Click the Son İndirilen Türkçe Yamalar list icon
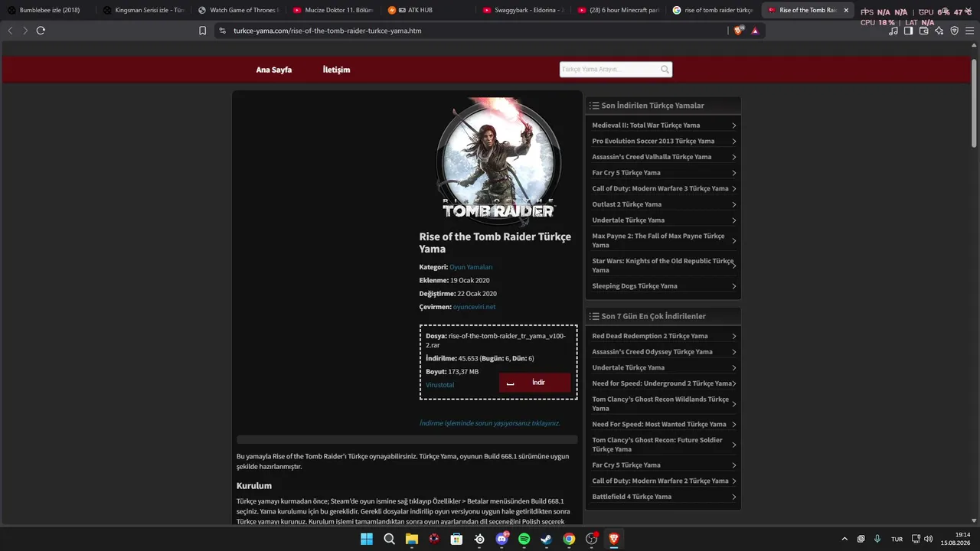The image size is (980, 551). point(594,106)
